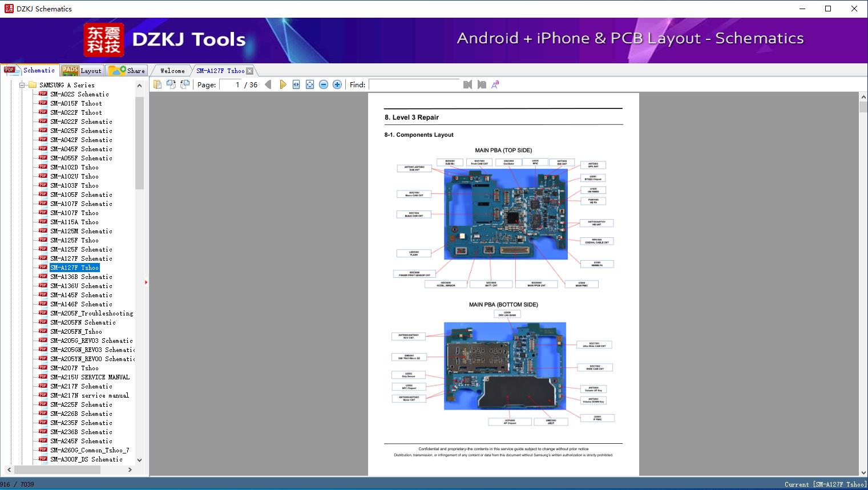Image resolution: width=868 pixels, height=490 pixels.
Task: Toggle the match case icon
Action: tap(495, 84)
